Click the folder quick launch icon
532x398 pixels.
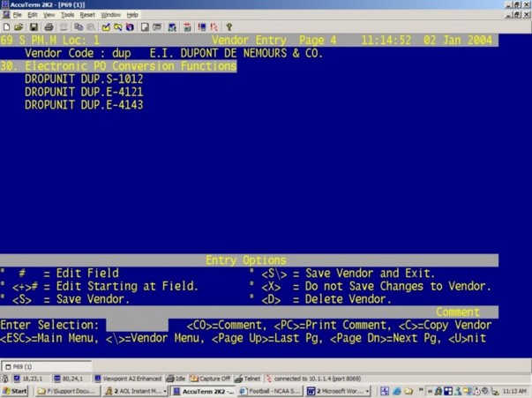[x=408, y=391]
